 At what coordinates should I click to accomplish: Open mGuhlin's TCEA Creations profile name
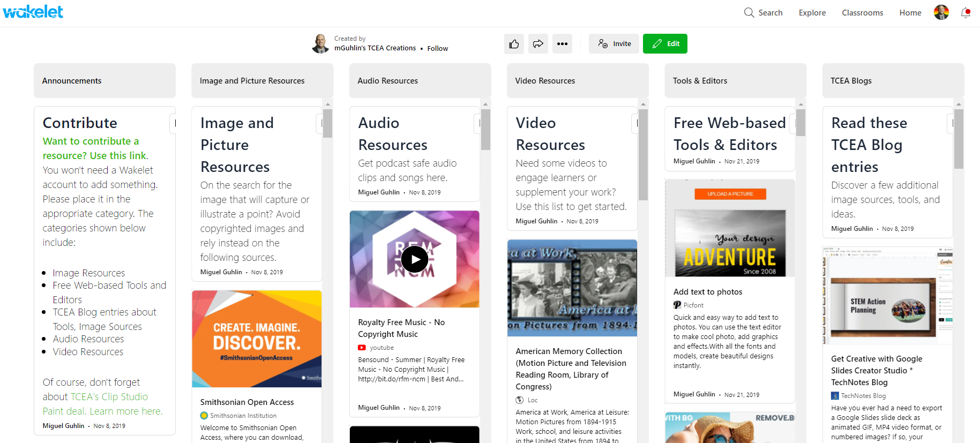pos(375,48)
